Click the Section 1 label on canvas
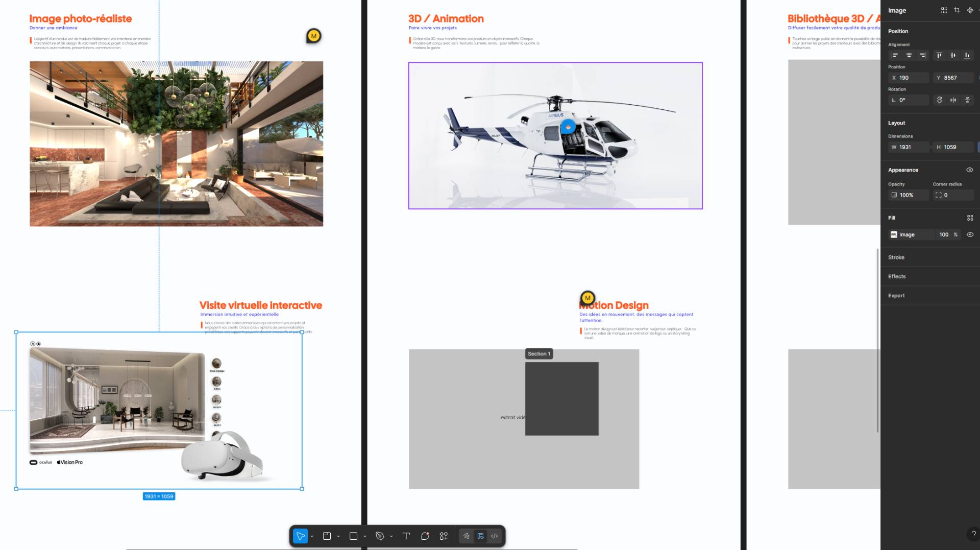Screen dimensions: 980x550 (538, 354)
